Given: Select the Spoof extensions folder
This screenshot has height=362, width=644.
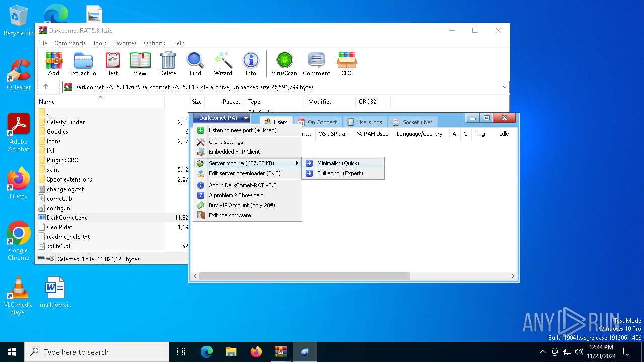Looking at the screenshot, I should point(69,179).
